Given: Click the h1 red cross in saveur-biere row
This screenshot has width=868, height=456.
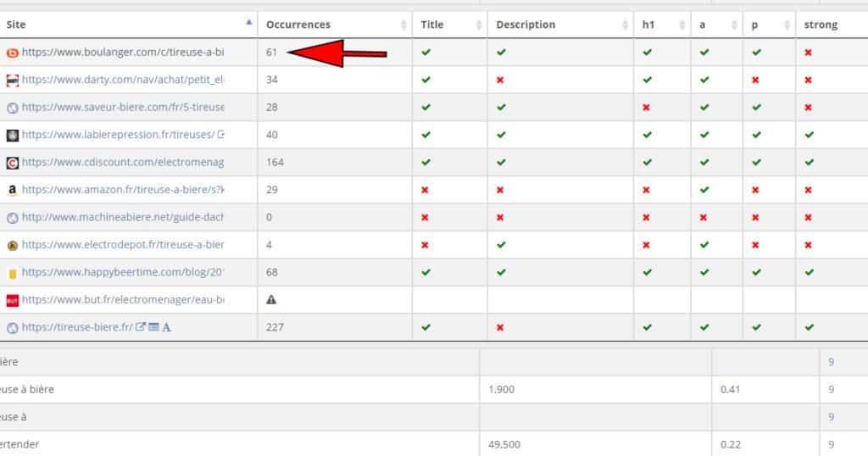Looking at the screenshot, I should click(x=646, y=108).
